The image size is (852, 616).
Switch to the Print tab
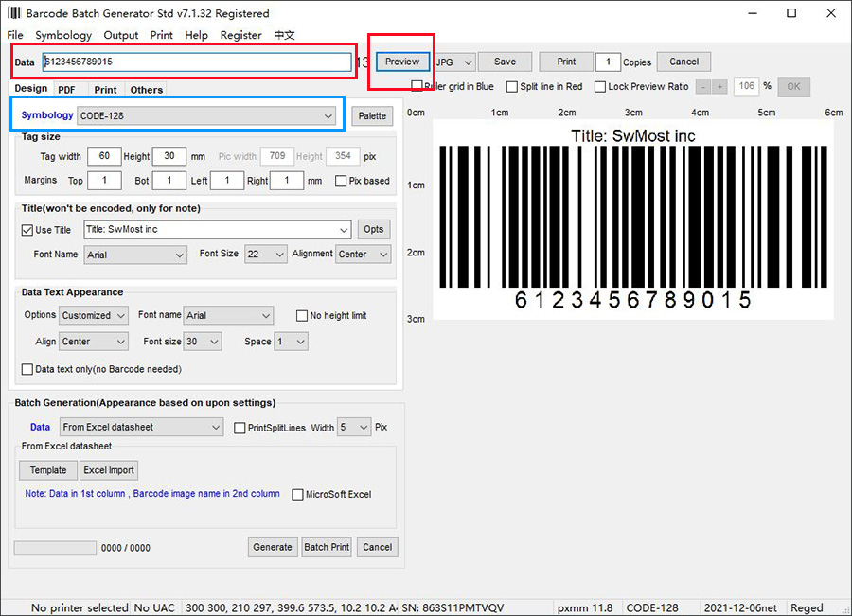pos(105,90)
